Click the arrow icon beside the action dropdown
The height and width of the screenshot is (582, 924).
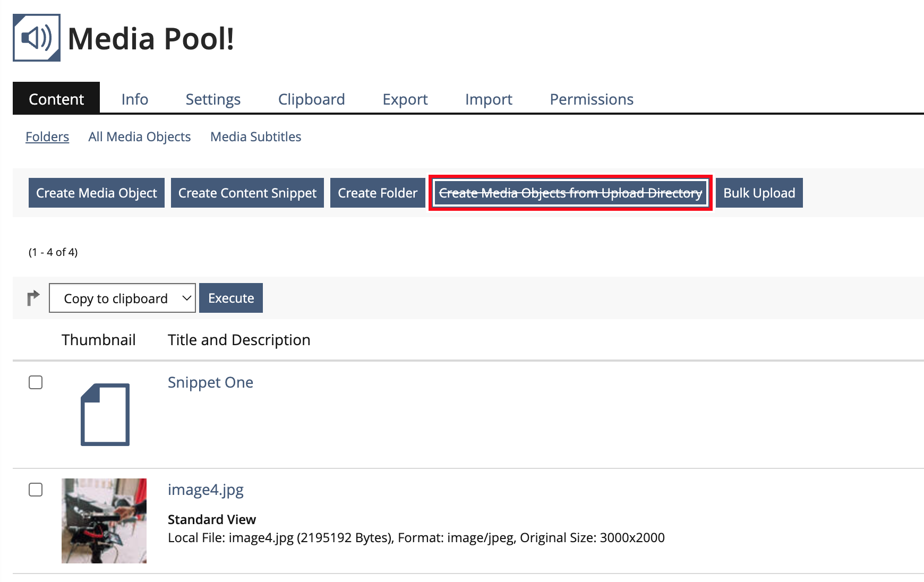(x=33, y=298)
